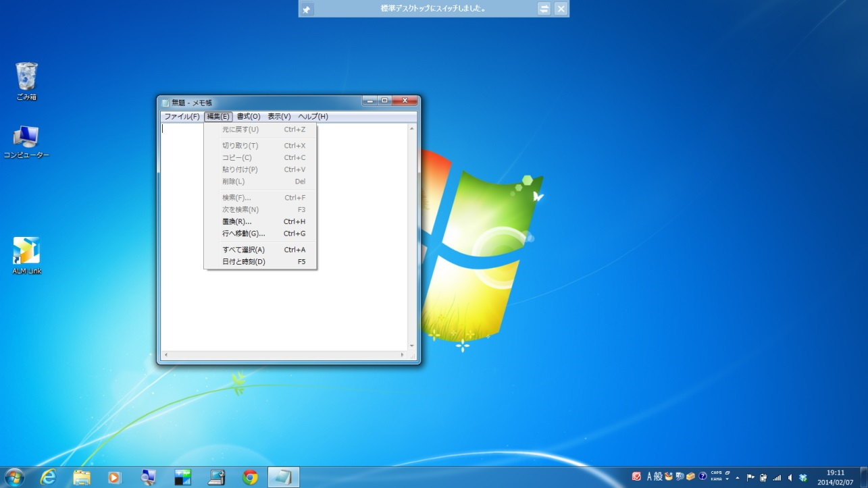Viewport: 868px width, 488px height.
Task: Launch Google Chrome from the taskbar
Action: pos(250,477)
